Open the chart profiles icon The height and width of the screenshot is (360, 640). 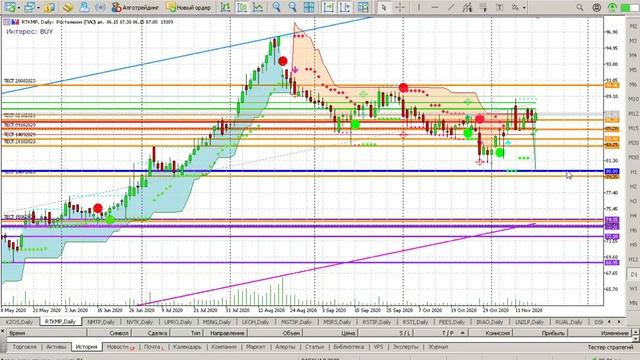pos(29,7)
